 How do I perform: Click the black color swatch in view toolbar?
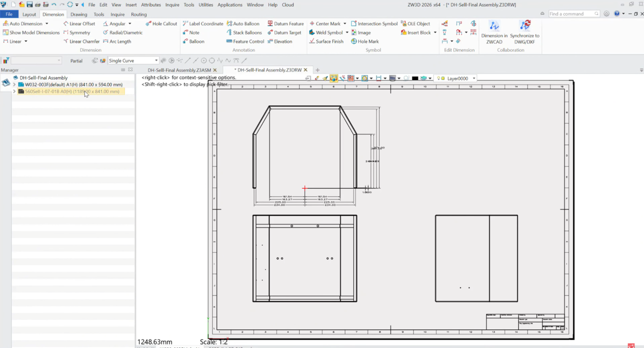click(x=415, y=79)
